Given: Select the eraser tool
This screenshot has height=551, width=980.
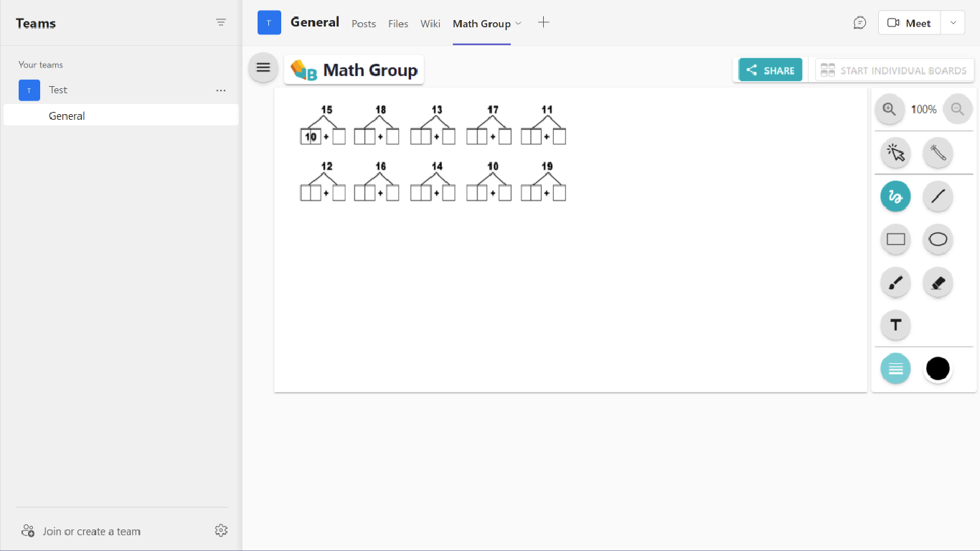Looking at the screenshot, I should [x=938, y=283].
